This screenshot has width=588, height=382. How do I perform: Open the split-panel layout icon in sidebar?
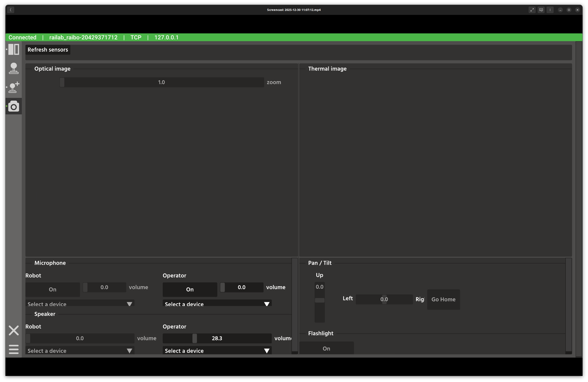[13, 49]
